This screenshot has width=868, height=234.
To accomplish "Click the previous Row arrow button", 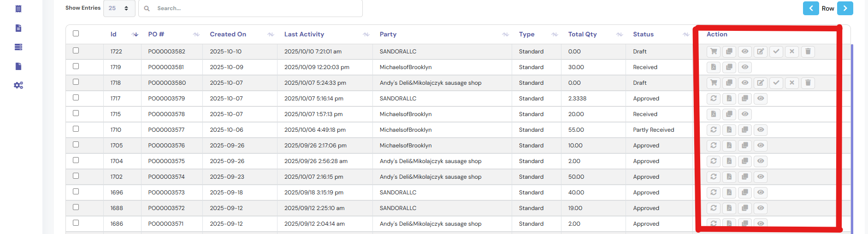I will click(x=811, y=8).
